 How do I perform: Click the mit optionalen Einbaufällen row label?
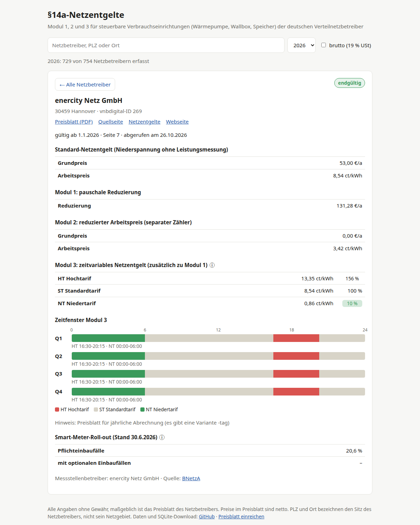(94, 463)
